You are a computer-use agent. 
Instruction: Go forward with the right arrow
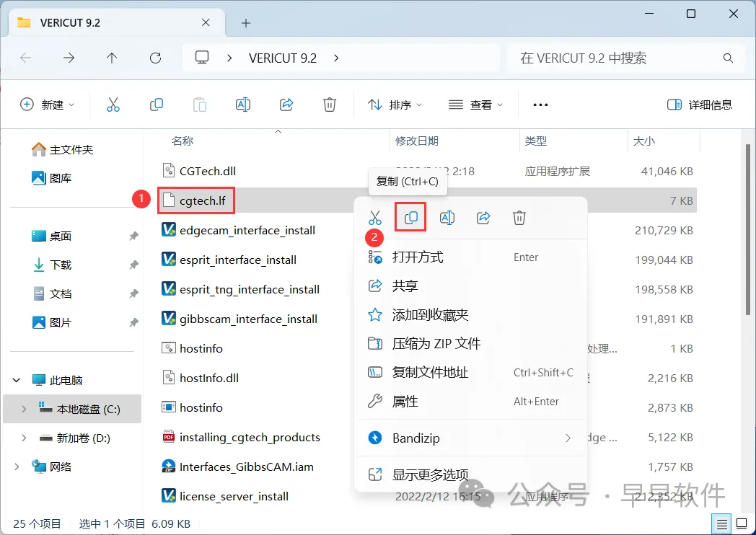pyautogui.click(x=69, y=58)
